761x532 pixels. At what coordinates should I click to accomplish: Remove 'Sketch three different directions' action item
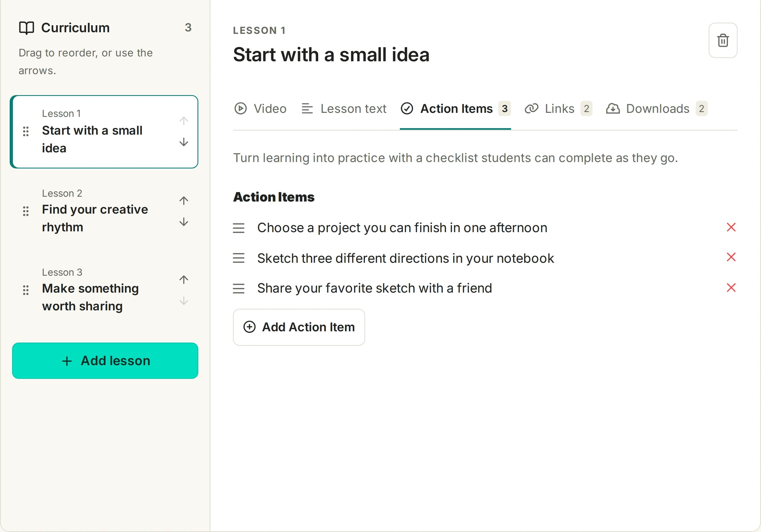731,257
